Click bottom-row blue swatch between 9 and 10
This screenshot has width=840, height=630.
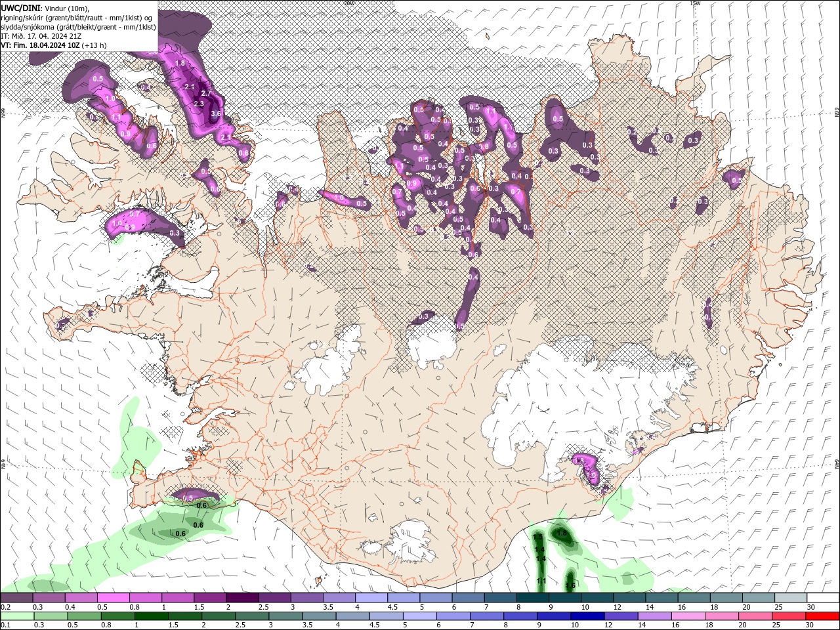point(555,616)
